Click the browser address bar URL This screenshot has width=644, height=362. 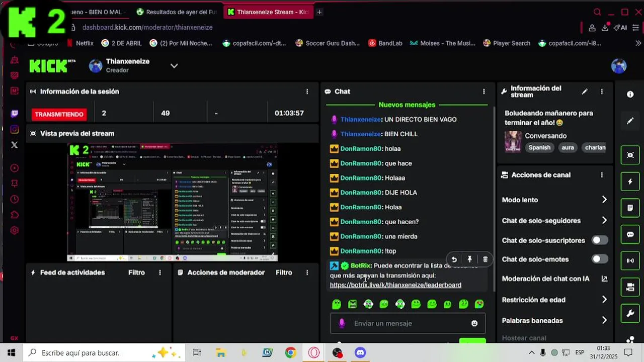tap(147, 28)
